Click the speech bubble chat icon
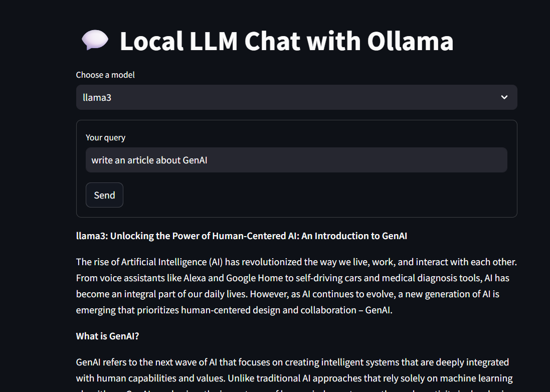Viewport: 550px width, 392px height. pyautogui.click(x=95, y=40)
